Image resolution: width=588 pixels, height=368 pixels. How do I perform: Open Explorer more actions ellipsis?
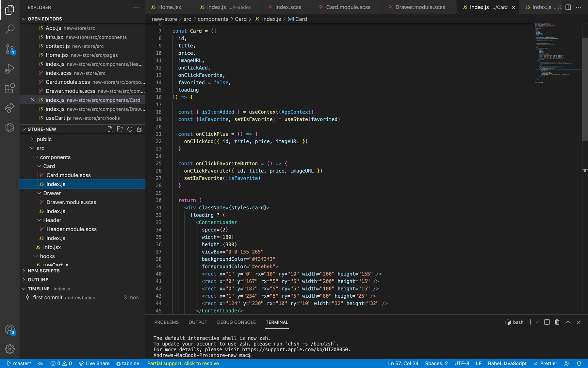(x=136, y=7)
